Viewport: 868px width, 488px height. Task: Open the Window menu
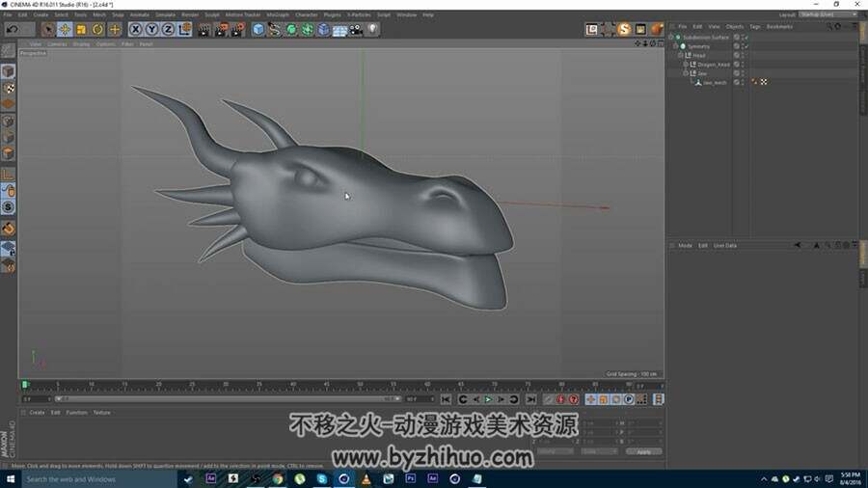406,14
